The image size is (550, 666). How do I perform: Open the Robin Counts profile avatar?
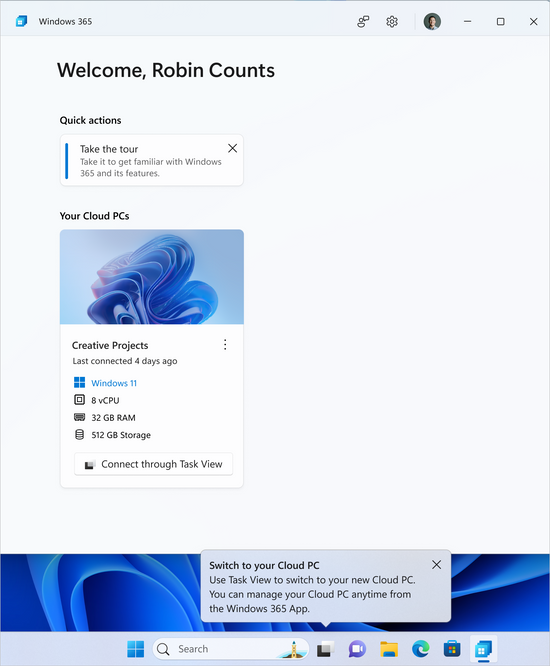tap(432, 21)
